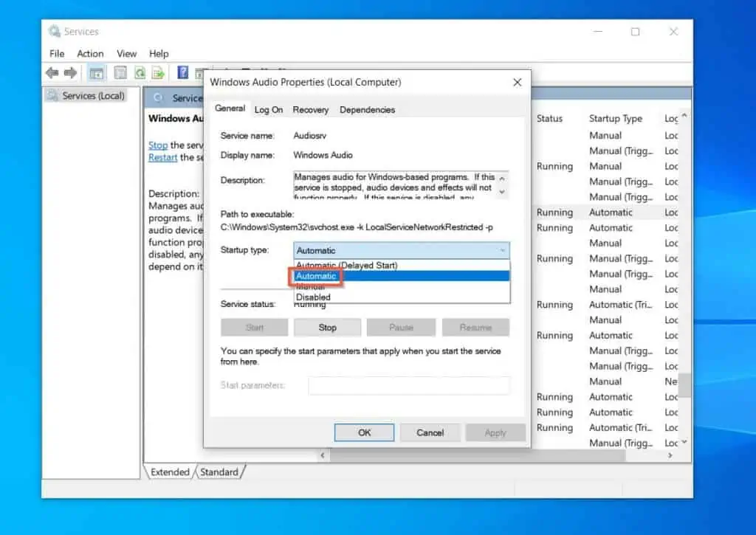Click the Cancel button

(x=430, y=432)
